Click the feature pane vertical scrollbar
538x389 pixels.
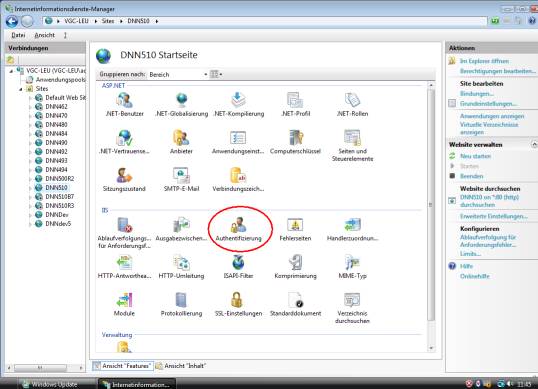(x=431, y=204)
